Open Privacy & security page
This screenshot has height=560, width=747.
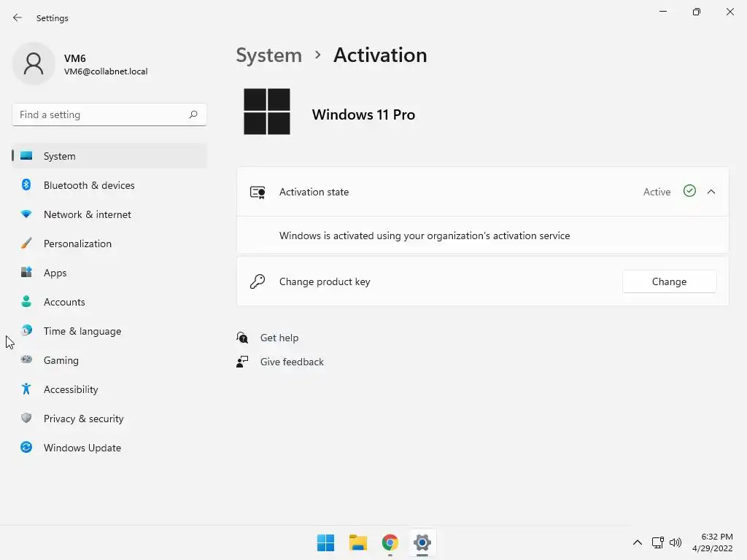pos(109,419)
